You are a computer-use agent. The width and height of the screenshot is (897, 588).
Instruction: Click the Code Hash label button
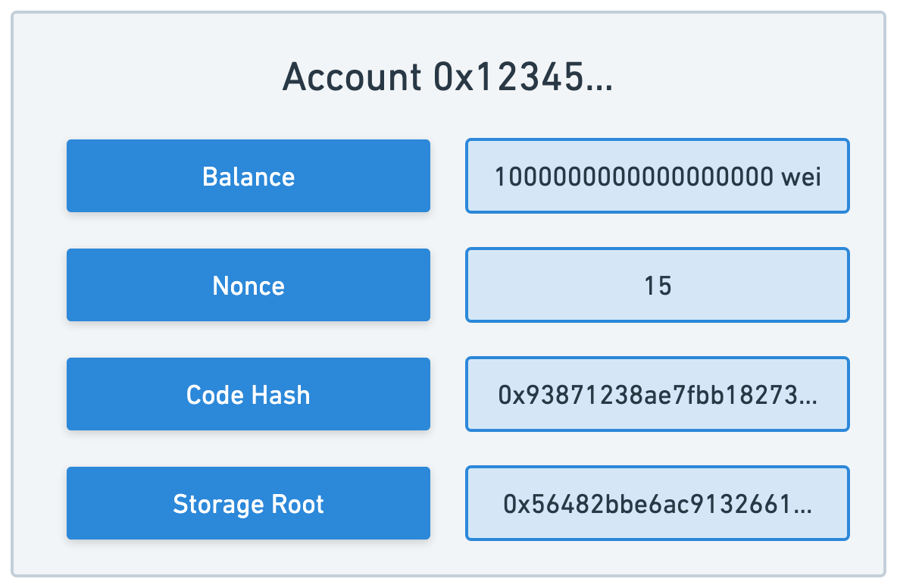[248, 394]
